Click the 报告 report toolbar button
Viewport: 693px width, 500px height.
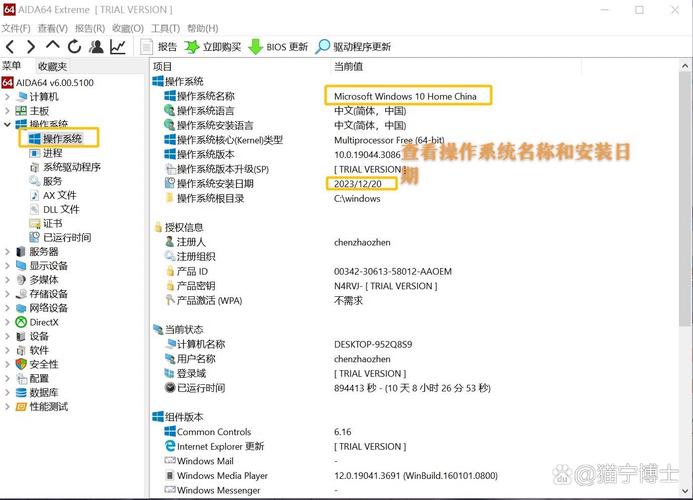point(158,47)
